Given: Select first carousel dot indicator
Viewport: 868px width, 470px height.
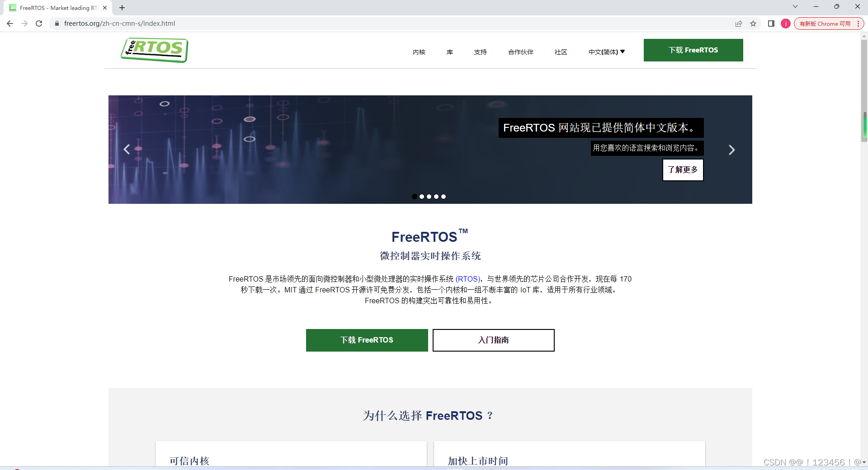Looking at the screenshot, I should (415, 197).
